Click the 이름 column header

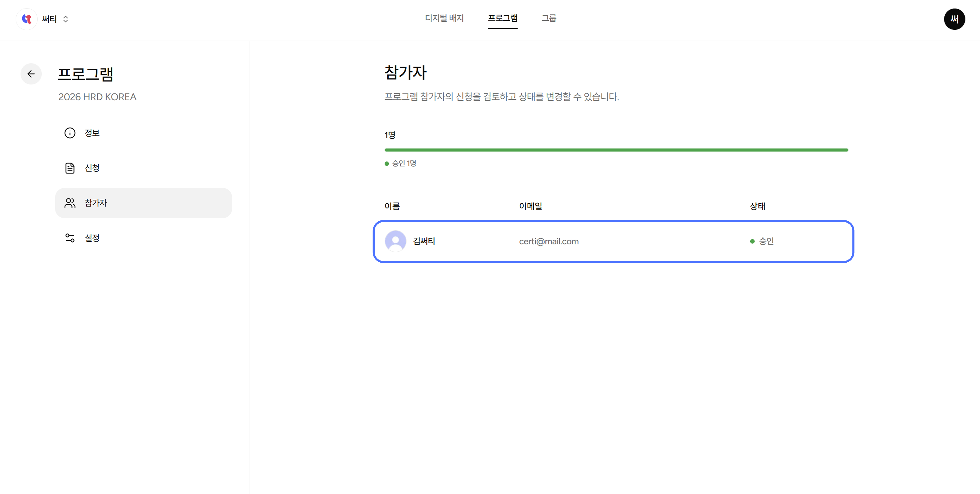392,206
